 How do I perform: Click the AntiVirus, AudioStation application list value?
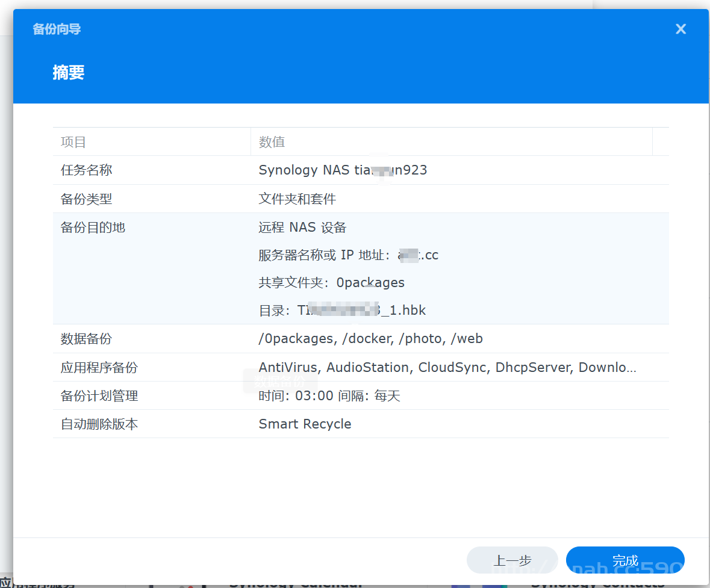[447, 367]
